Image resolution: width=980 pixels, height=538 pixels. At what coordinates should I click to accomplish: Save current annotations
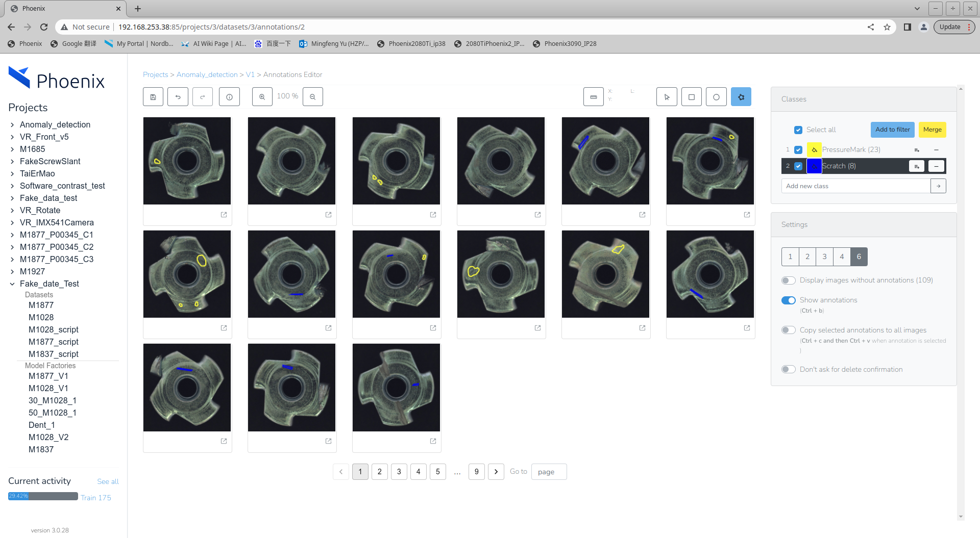(x=153, y=96)
